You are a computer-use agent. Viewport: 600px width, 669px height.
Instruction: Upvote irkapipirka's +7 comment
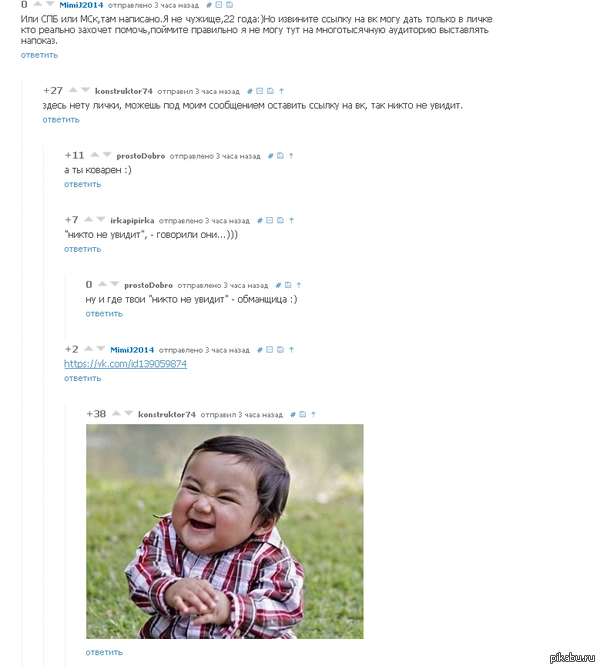point(88,219)
